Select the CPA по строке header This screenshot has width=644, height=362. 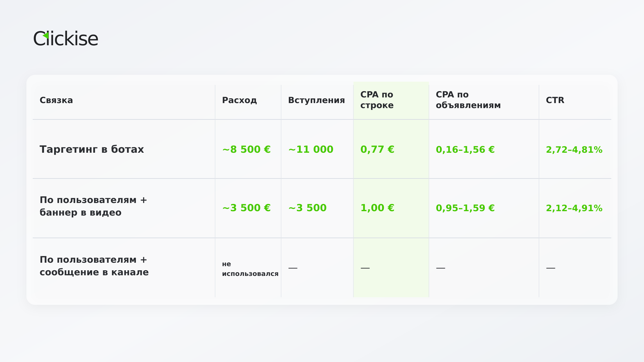click(377, 100)
